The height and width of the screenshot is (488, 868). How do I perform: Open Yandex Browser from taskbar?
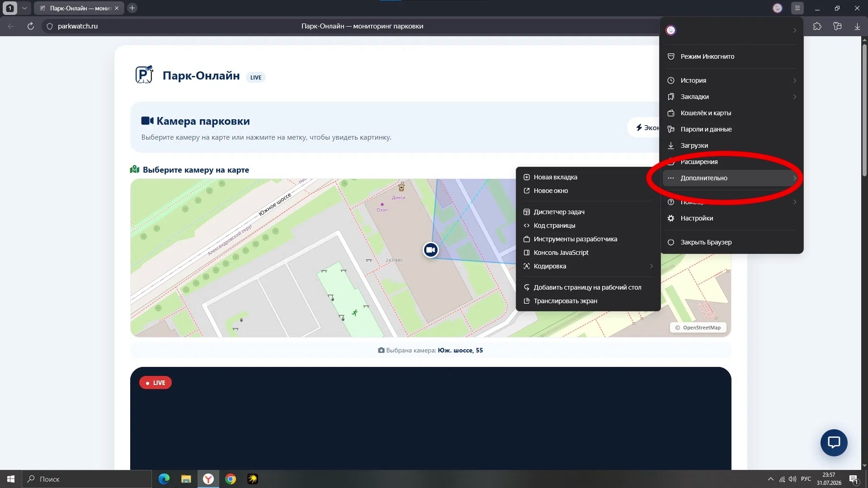[208, 479]
